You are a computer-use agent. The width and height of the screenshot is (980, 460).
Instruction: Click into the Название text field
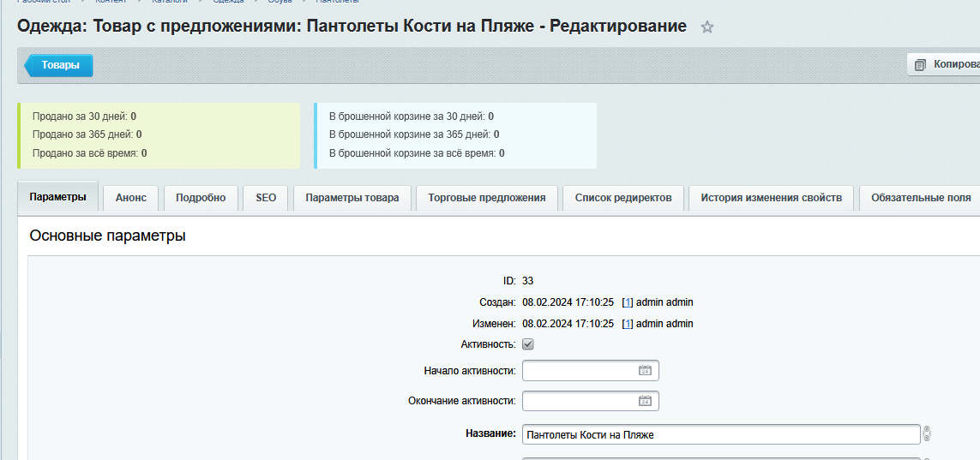click(720, 435)
